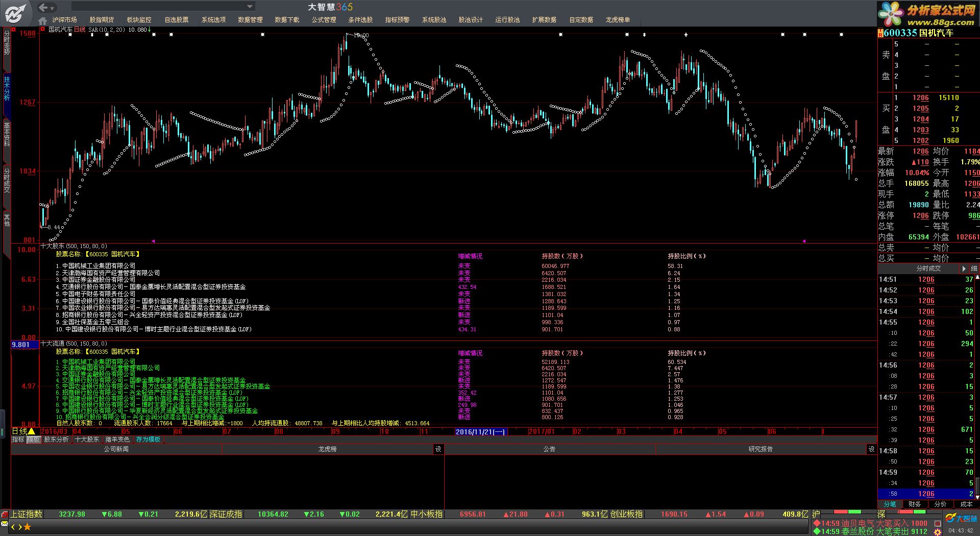
Task: Click the 日线 period selector with yellow triangle
Action: [x=23, y=432]
